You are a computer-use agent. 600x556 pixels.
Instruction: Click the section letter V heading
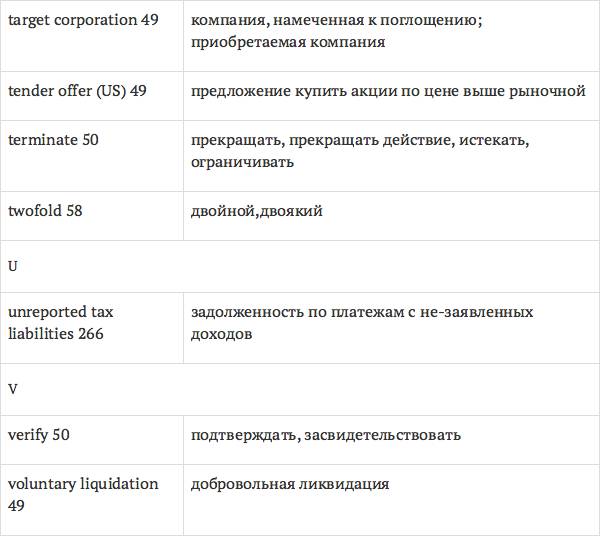(x=12, y=389)
